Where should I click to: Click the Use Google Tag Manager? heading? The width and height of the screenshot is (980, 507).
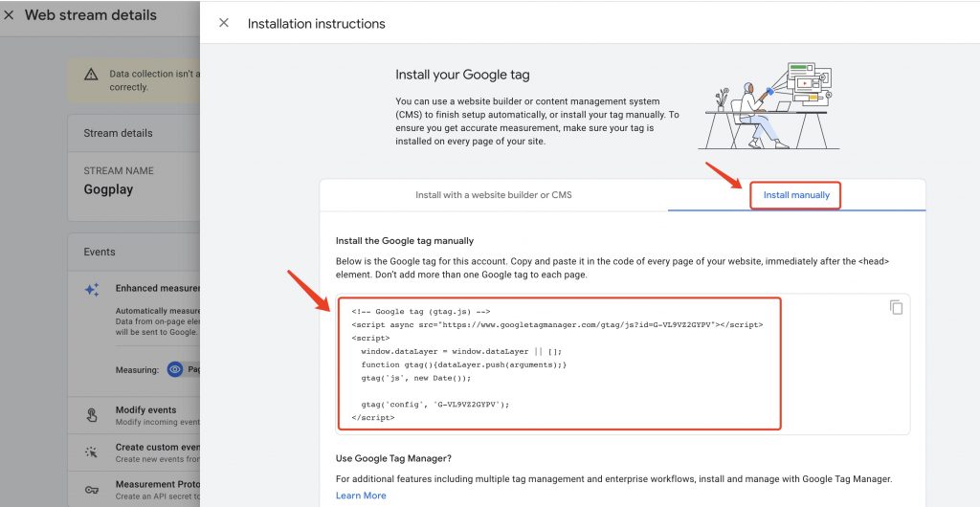(393, 458)
